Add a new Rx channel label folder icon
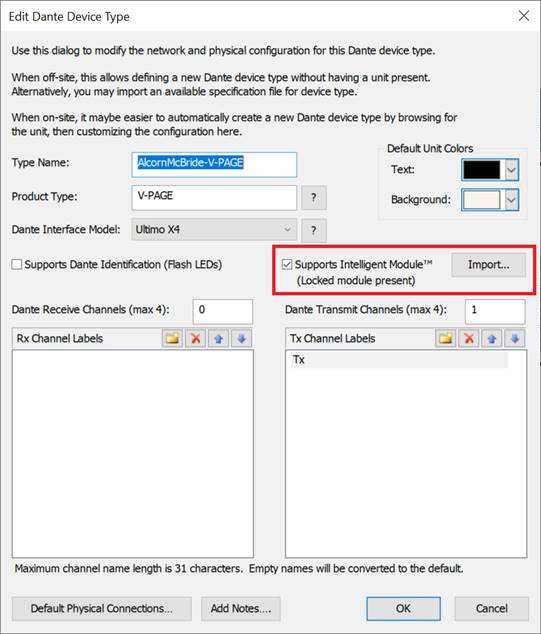 (x=172, y=338)
